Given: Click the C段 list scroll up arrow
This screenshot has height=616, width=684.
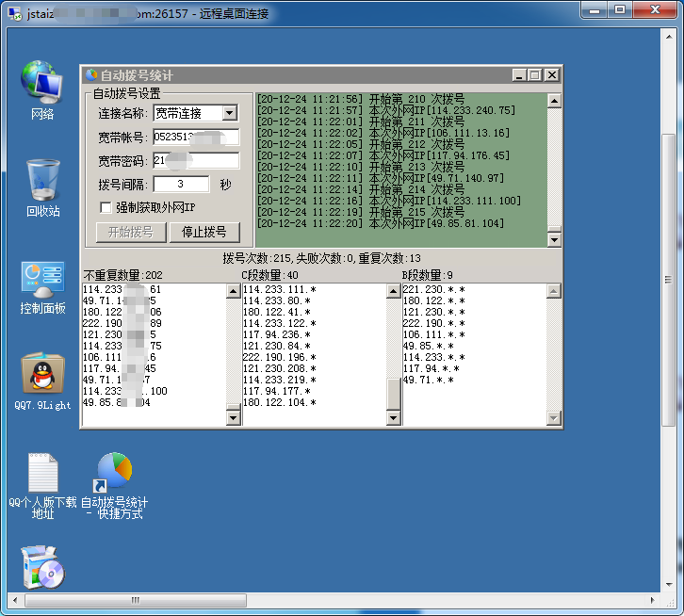Looking at the screenshot, I should pos(394,291).
